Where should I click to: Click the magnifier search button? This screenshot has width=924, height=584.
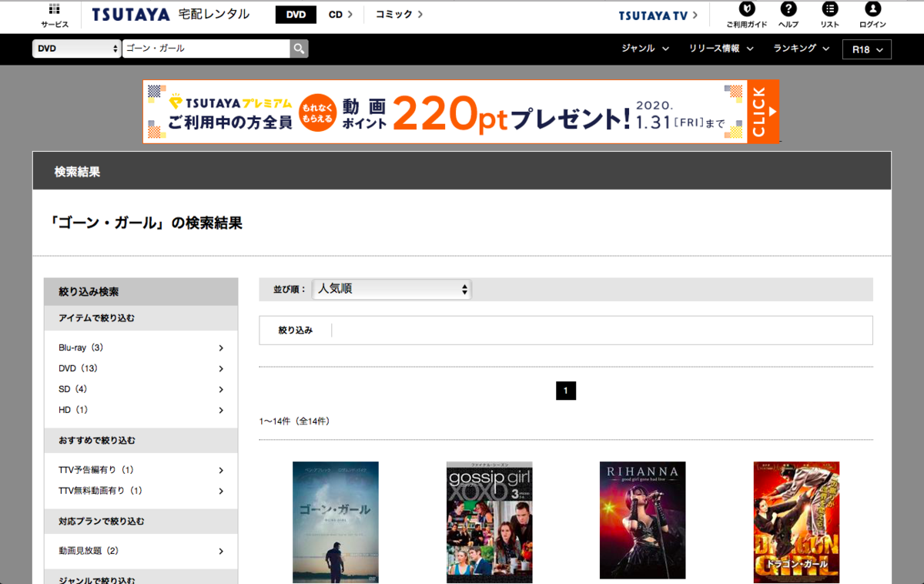tap(299, 49)
